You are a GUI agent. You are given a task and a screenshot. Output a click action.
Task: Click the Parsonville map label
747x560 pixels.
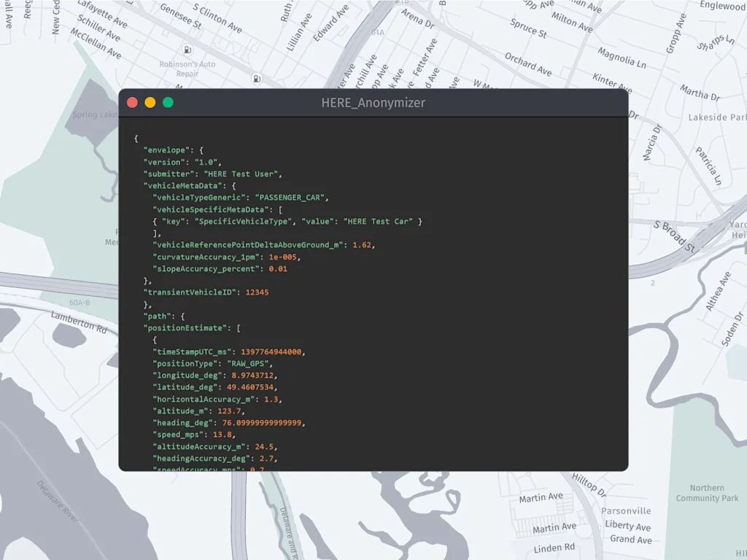[x=626, y=511]
